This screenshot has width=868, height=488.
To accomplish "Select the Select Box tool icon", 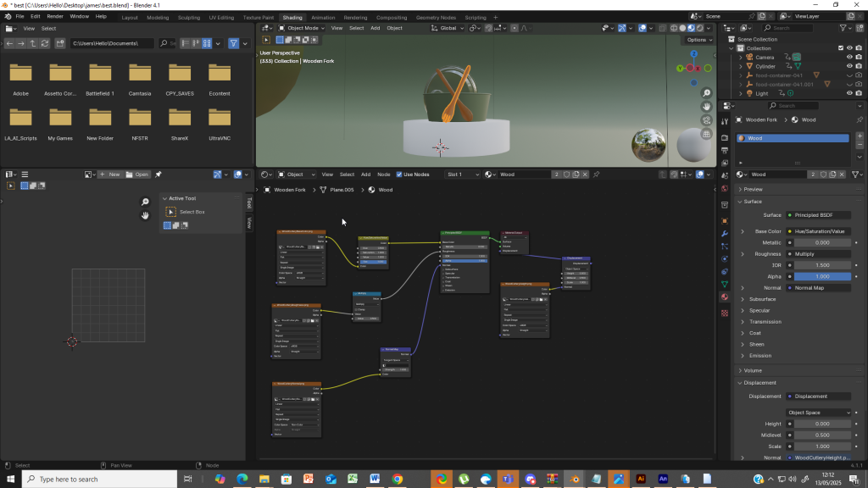I will click(170, 212).
